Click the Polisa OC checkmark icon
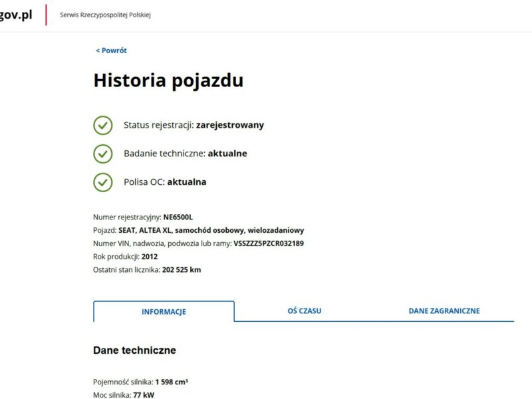532x399 pixels. click(103, 182)
